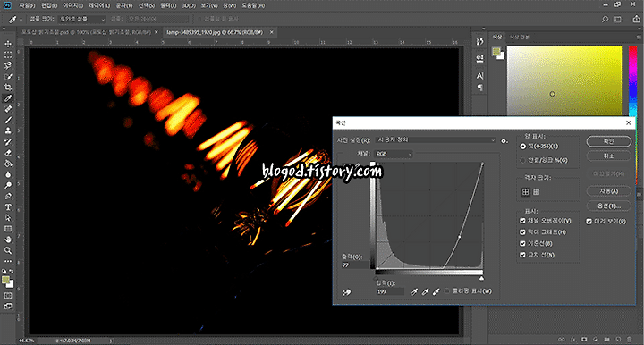Open the Layer (L) menu

[99, 5]
